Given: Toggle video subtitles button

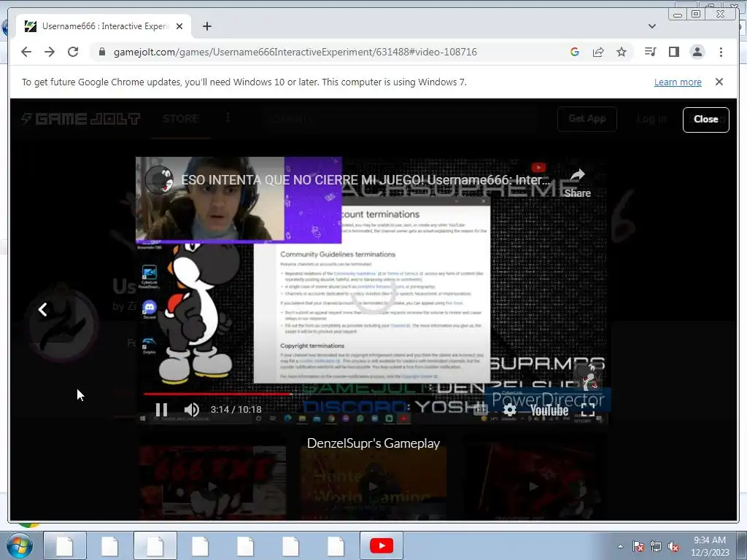Looking at the screenshot, I should (481, 410).
